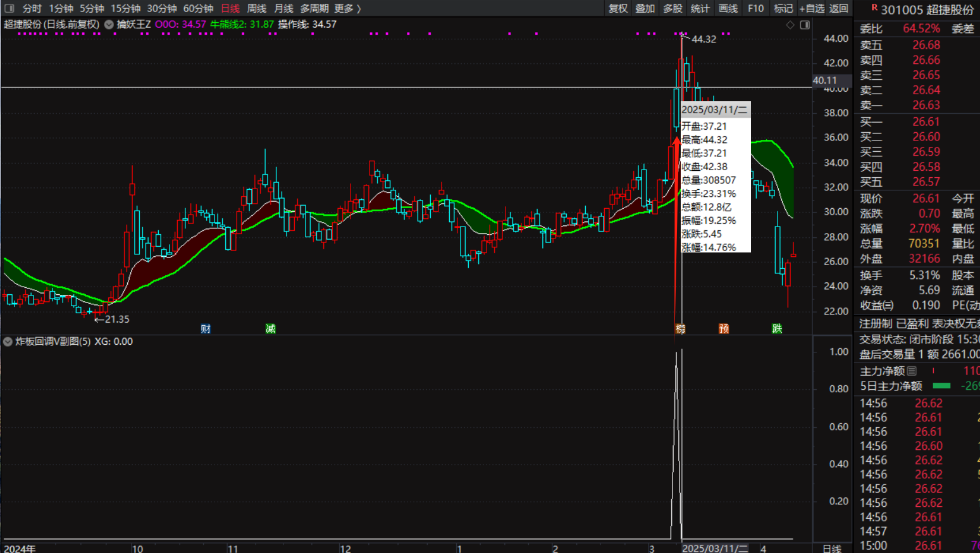Screen dimensions: 980x553
Task: Toggle the left sidebar panel icon
Action: pyautogui.click(x=9, y=8)
